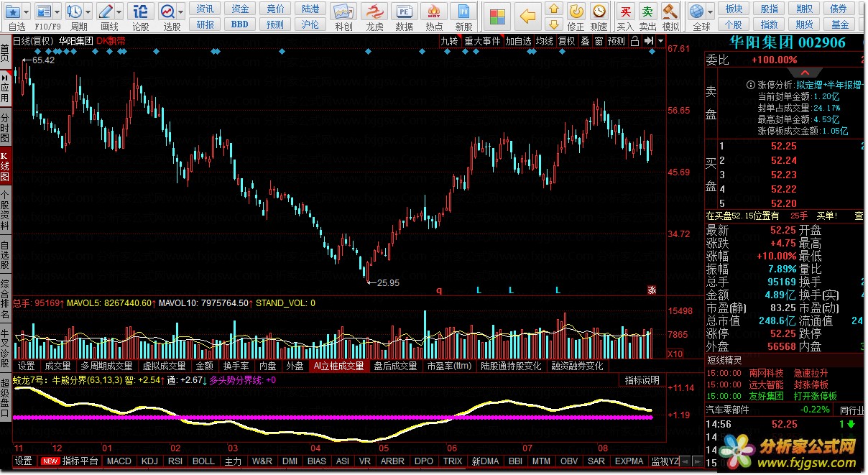
Task: Expand the F10/F9 dropdown arrow
Action: pyautogui.click(x=57, y=12)
